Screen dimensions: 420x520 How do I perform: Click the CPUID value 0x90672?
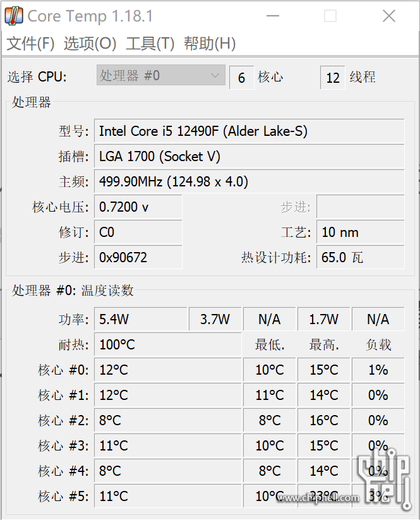pos(138,257)
